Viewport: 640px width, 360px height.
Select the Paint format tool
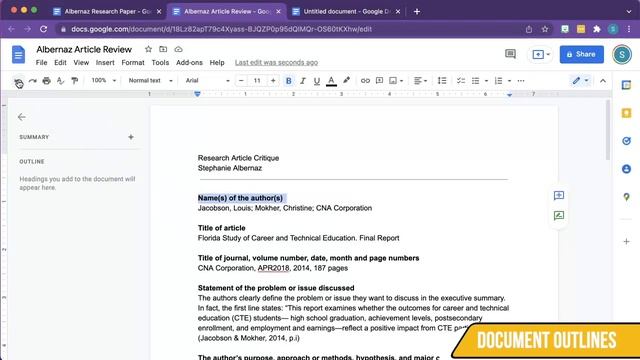pyautogui.click(x=74, y=81)
